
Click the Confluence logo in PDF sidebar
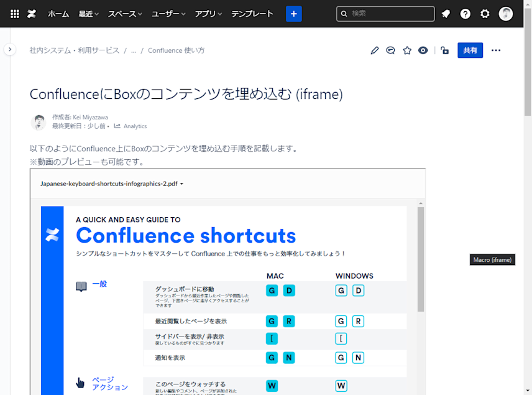coord(52,235)
